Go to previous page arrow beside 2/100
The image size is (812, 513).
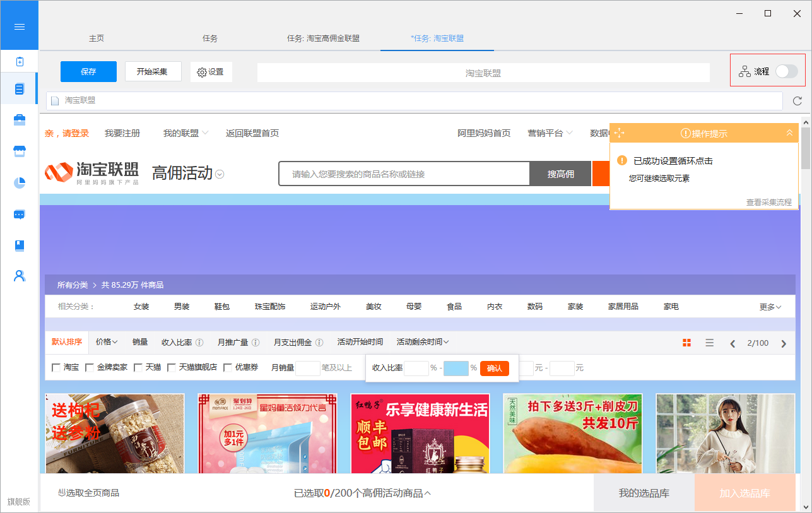click(733, 344)
